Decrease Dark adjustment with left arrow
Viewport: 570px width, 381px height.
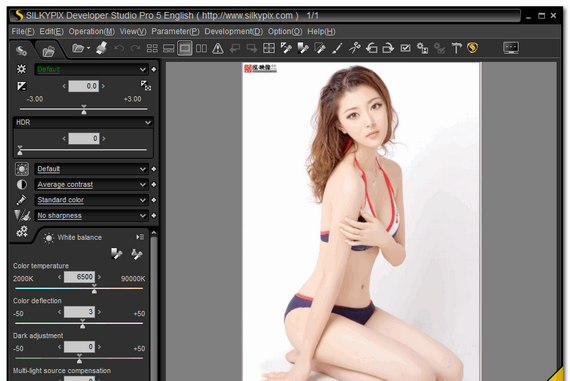click(60, 347)
